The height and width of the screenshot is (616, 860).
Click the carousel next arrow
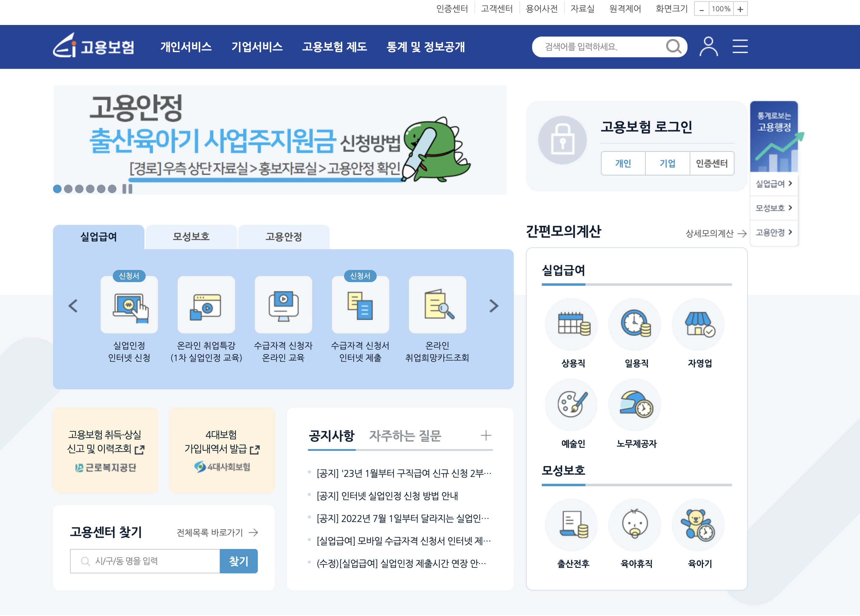493,306
